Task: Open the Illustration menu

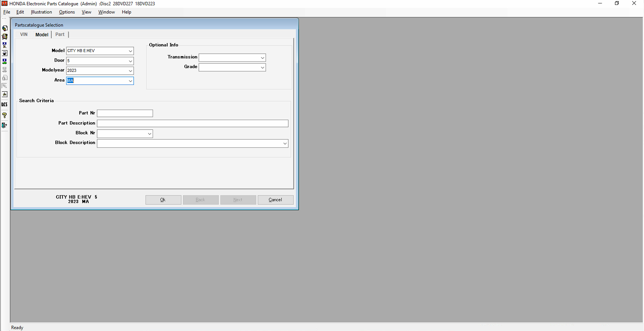Action: point(41,12)
